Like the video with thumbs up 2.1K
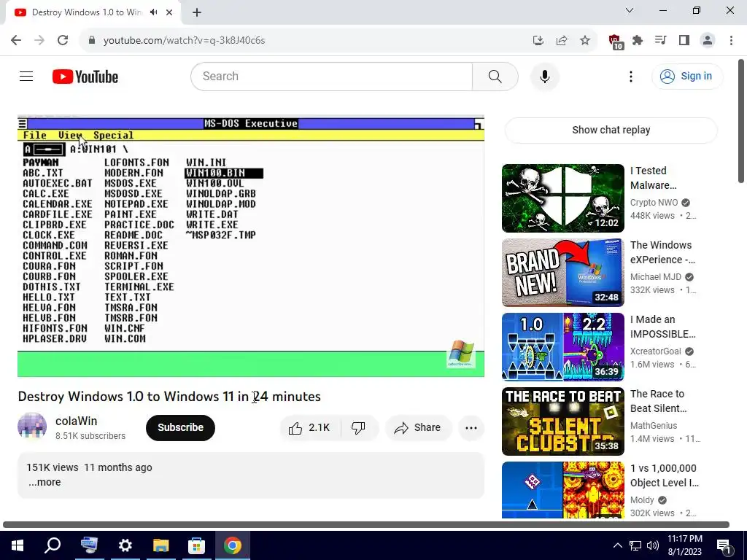 [x=309, y=427]
